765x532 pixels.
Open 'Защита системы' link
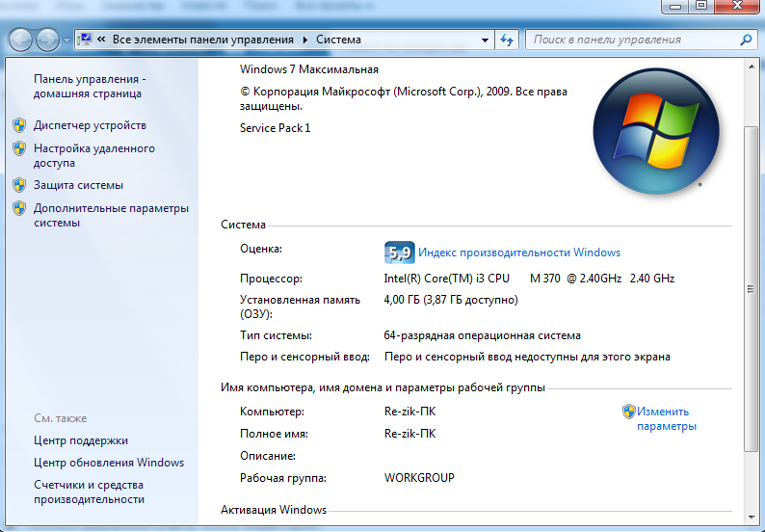click(x=78, y=185)
